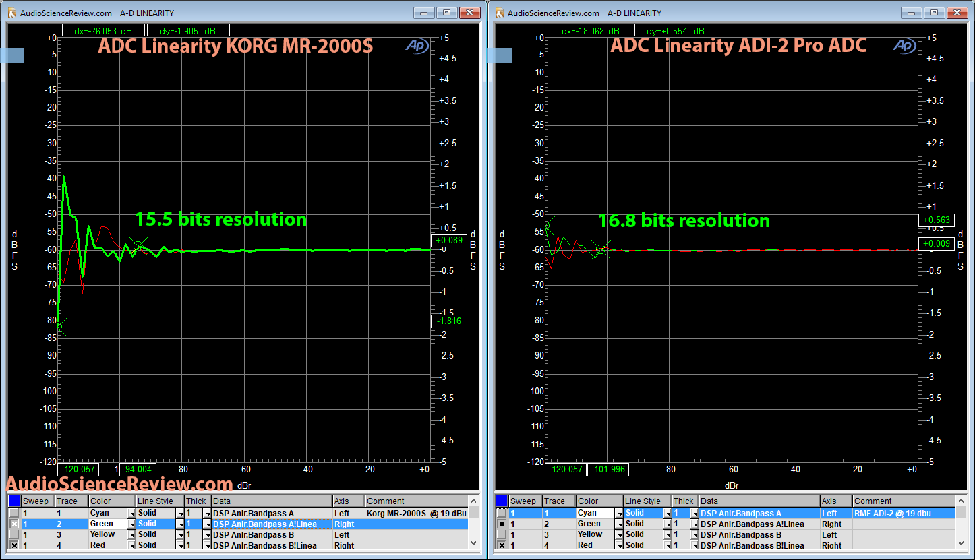Enable the Cyan trace checkbox in the ADI-2 window

502,513
